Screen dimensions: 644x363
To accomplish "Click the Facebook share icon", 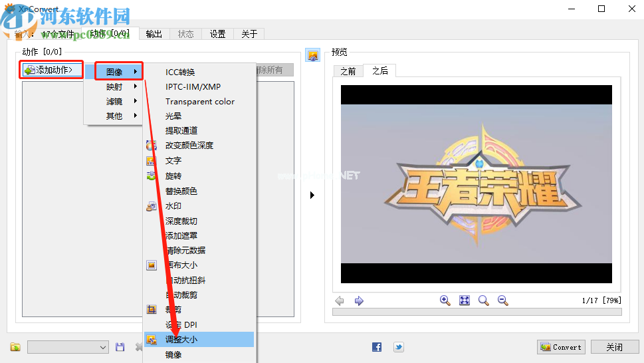I will [377, 347].
